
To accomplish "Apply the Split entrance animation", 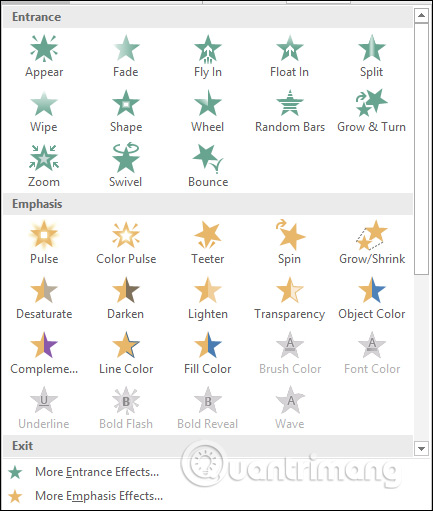I will (x=371, y=56).
